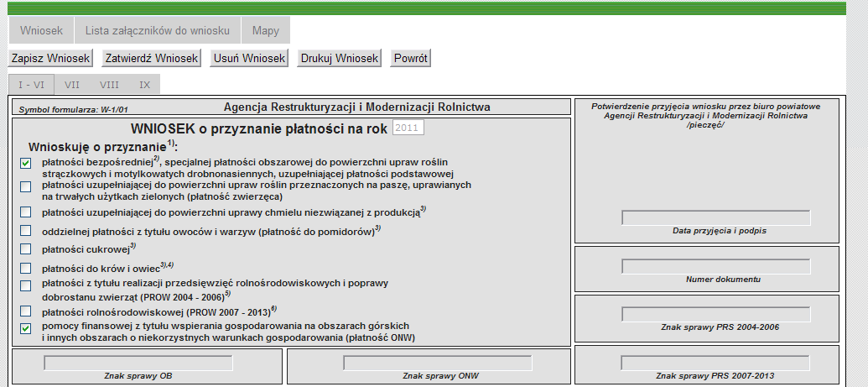
Task: Check płatność zwierzęca (użytki zielone) checkbox
Action: [x=25, y=187]
